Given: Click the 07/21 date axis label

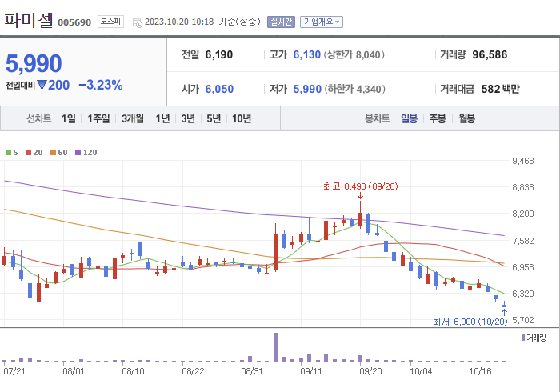Looking at the screenshot, I should coord(14,371).
